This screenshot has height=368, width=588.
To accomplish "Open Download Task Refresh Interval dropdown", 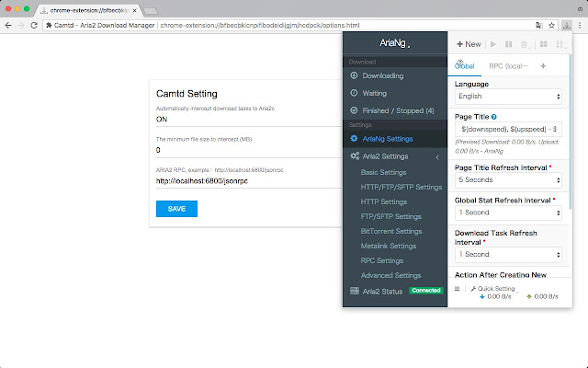I will coord(508,255).
